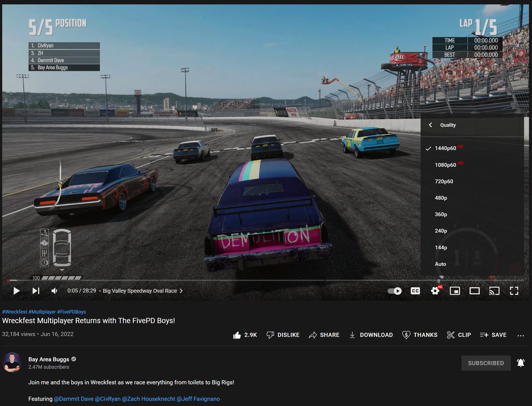Click the 2.47M subscribers text

pos(49,367)
